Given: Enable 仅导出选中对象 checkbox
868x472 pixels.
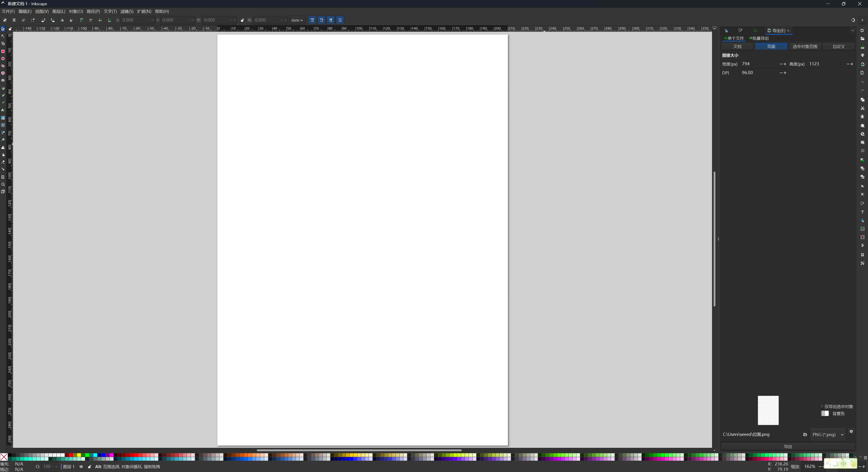Looking at the screenshot, I should (x=822, y=406).
